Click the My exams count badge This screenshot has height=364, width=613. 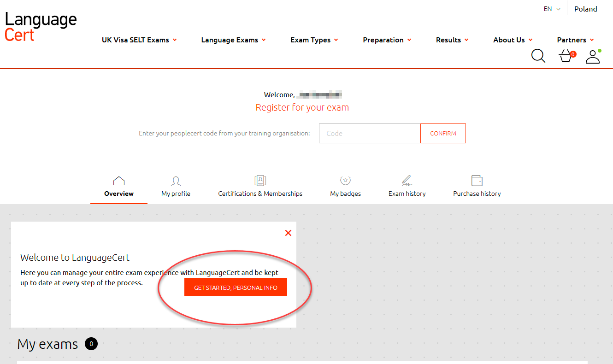(91, 344)
